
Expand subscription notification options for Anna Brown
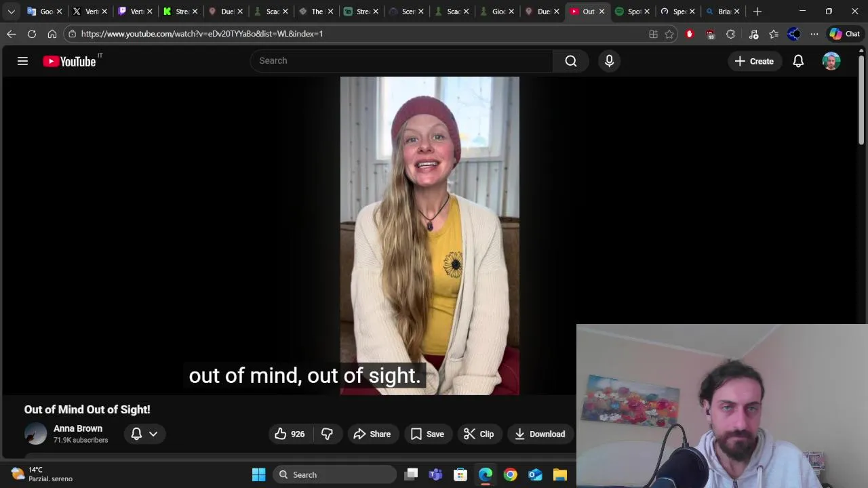pyautogui.click(x=144, y=434)
